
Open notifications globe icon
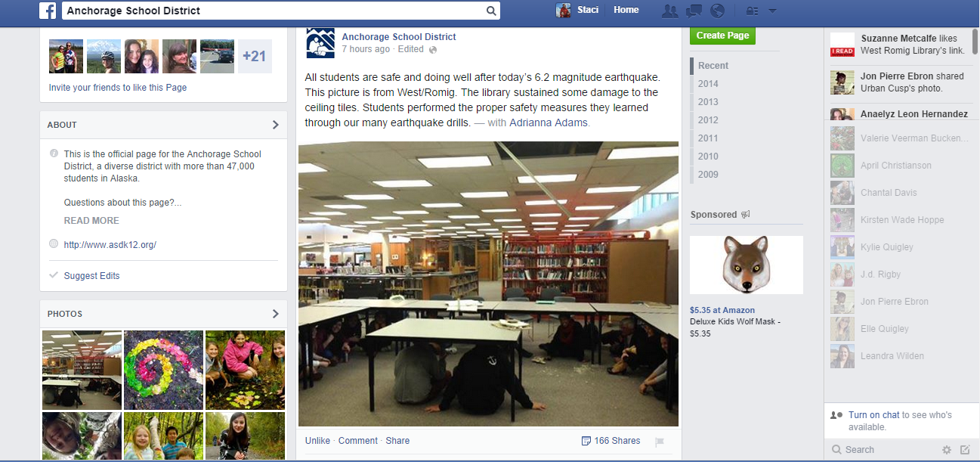(x=717, y=11)
